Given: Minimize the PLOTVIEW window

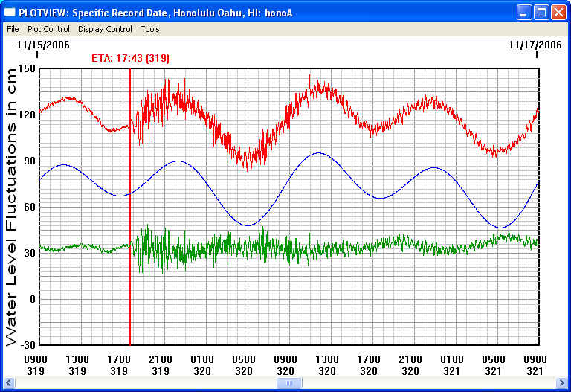Looking at the screenshot, I should coord(524,13).
